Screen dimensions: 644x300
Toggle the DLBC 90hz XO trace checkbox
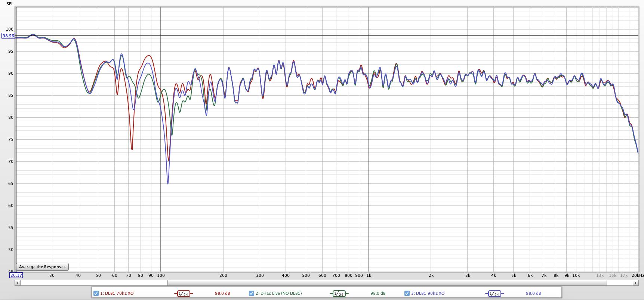(x=407, y=293)
